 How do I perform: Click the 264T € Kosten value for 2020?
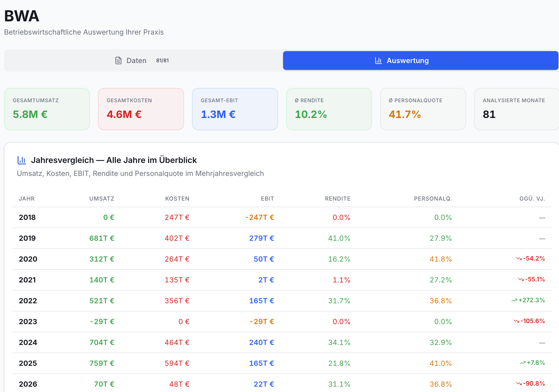177,259
